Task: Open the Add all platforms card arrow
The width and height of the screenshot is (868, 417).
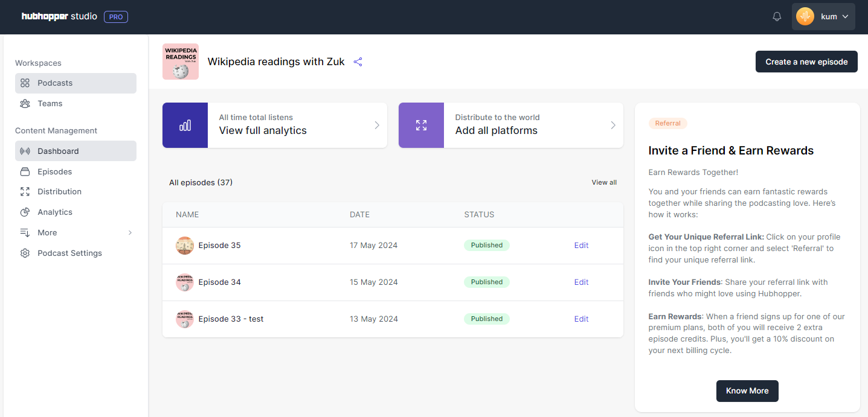Action: pos(613,126)
